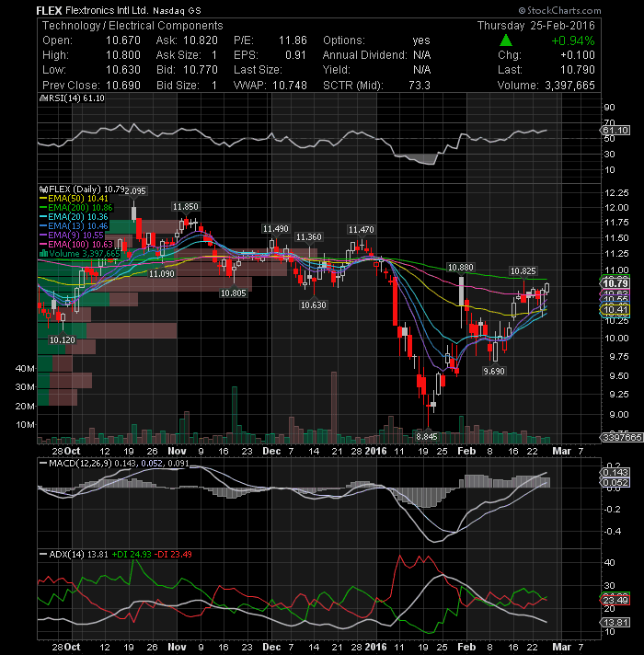Viewport: 644px width, 655px height.
Task: Click the Prev Close value 10.690
Action: pos(122,86)
